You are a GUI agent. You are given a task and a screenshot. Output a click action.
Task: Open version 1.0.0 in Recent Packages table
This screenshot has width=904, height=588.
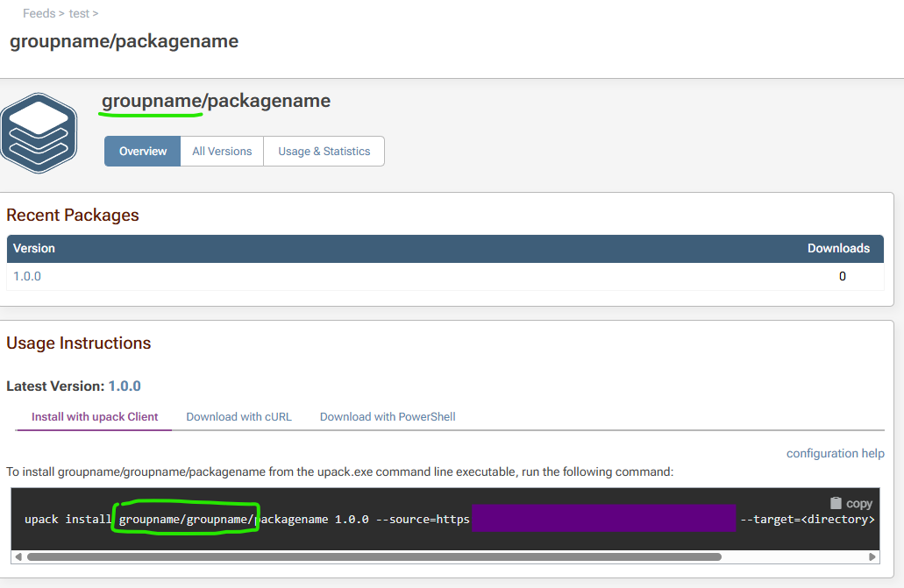point(27,276)
